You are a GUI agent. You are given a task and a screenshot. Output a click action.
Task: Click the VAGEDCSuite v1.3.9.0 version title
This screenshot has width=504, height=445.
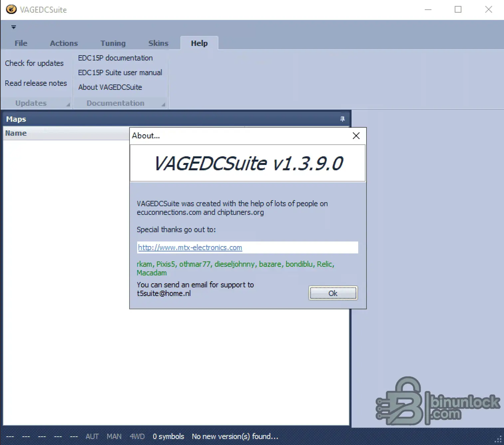pos(248,163)
